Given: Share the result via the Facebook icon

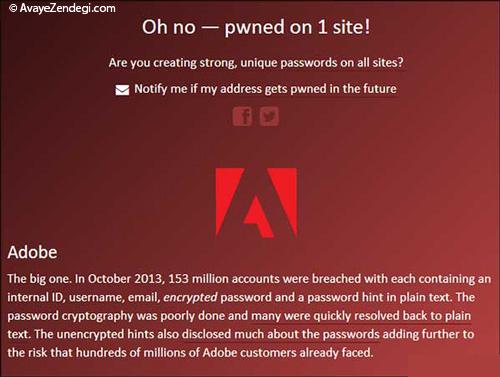Looking at the screenshot, I should [242, 116].
